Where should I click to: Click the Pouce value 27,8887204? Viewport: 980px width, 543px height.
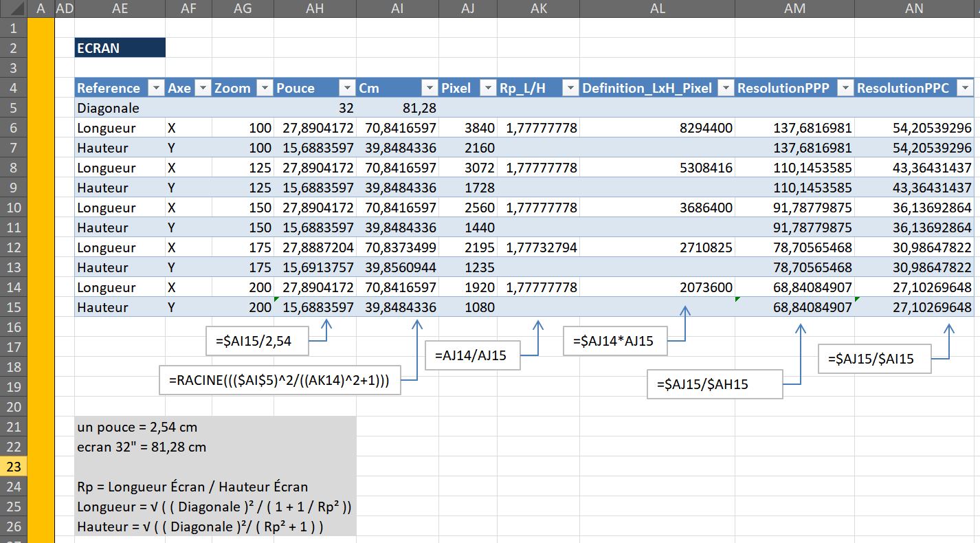click(315, 247)
